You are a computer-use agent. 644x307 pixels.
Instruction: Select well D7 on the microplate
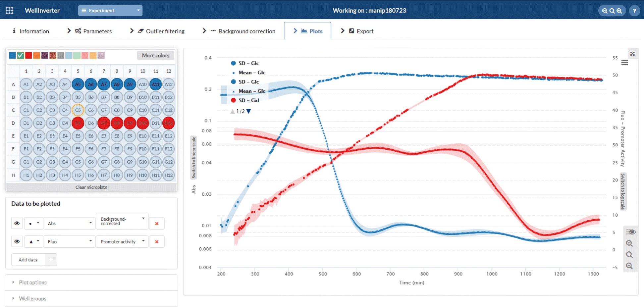104,123
